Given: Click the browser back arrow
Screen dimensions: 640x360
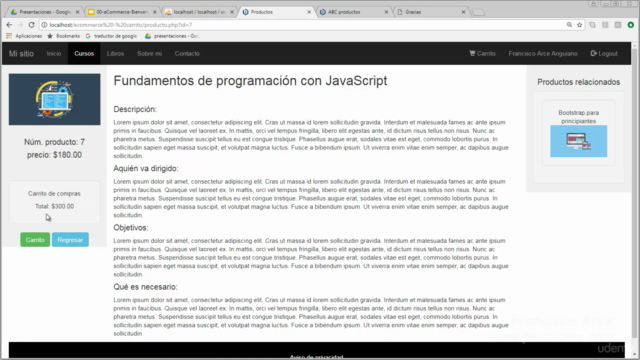Looking at the screenshot, I should click(9, 25).
